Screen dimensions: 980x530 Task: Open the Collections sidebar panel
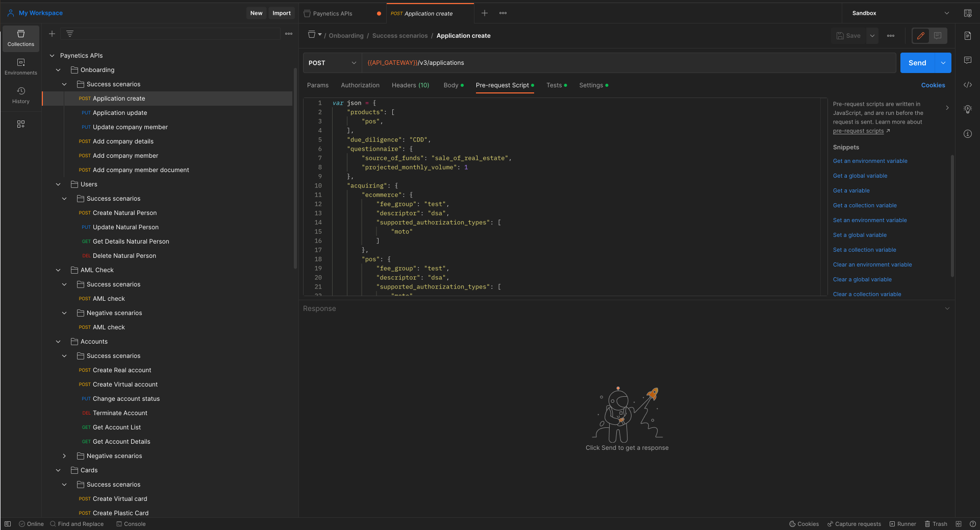coord(21,38)
